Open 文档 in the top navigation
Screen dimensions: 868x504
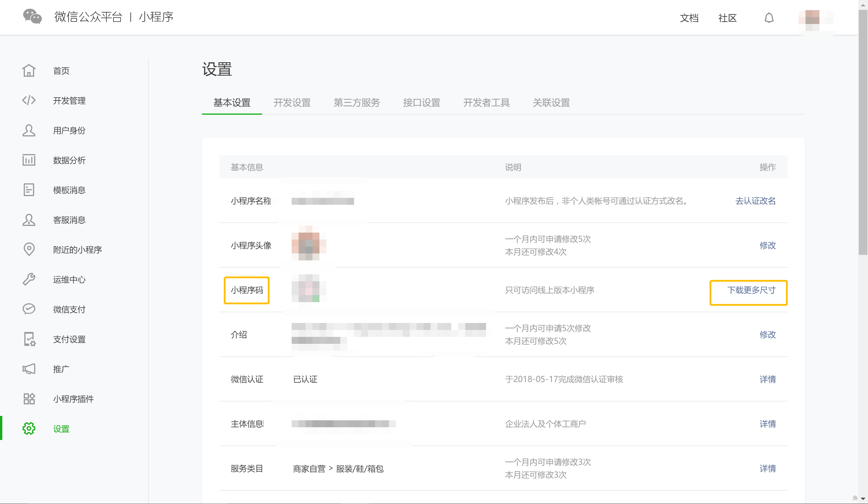(689, 18)
